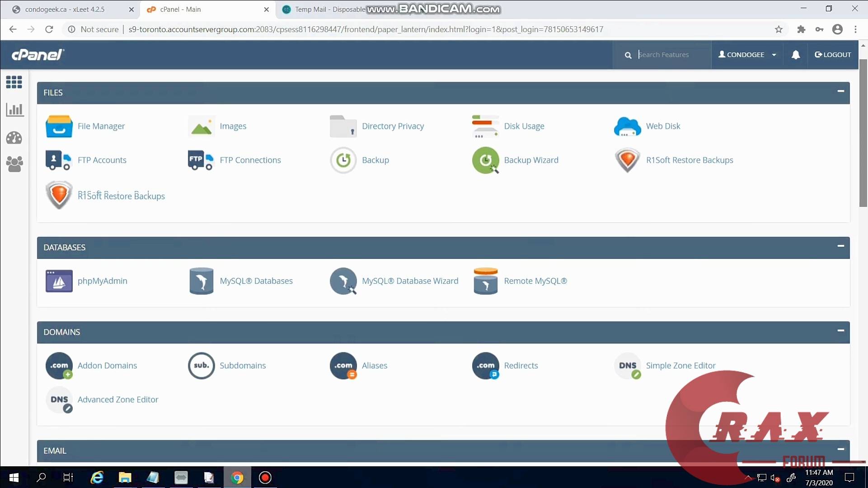Click the LOGOUT button

[x=833, y=55]
